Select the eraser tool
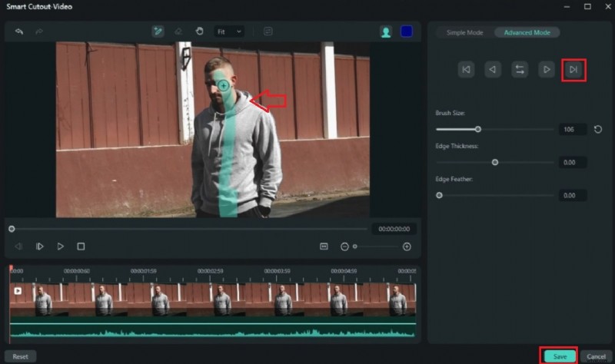This screenshot has height=364, width=615. tap(178, 31)
